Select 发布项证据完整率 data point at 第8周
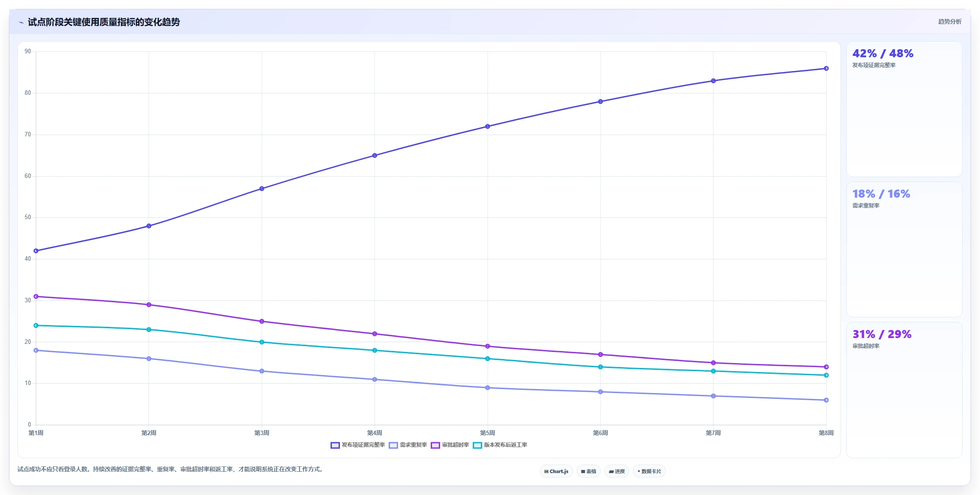Image resolution: width=980 pixels, height=495 pixels. pyautogui.click(x=826, y=68)
